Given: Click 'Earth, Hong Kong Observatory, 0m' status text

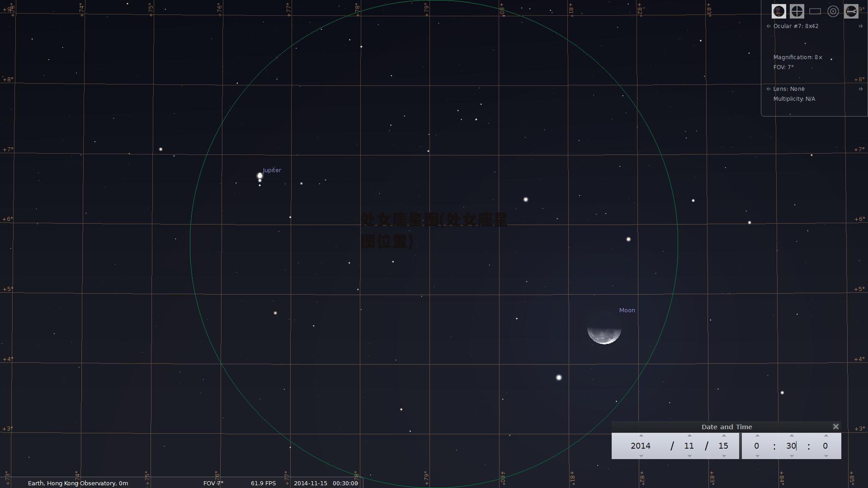Looking at the screenshot, I should point(78,483).
